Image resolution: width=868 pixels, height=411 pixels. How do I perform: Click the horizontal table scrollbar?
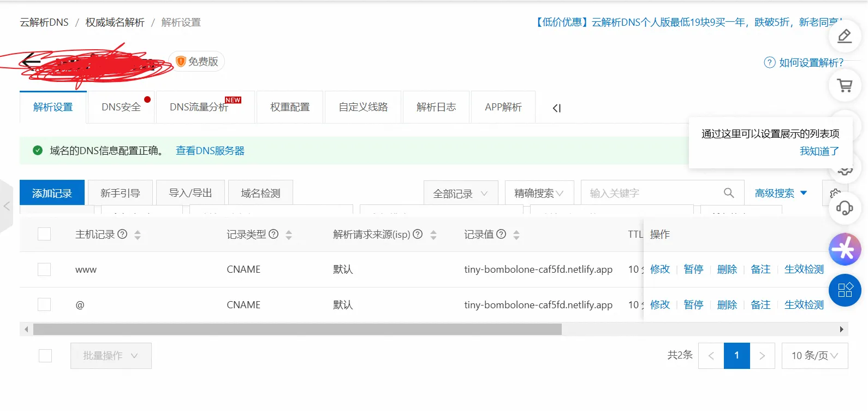point(297,329)
